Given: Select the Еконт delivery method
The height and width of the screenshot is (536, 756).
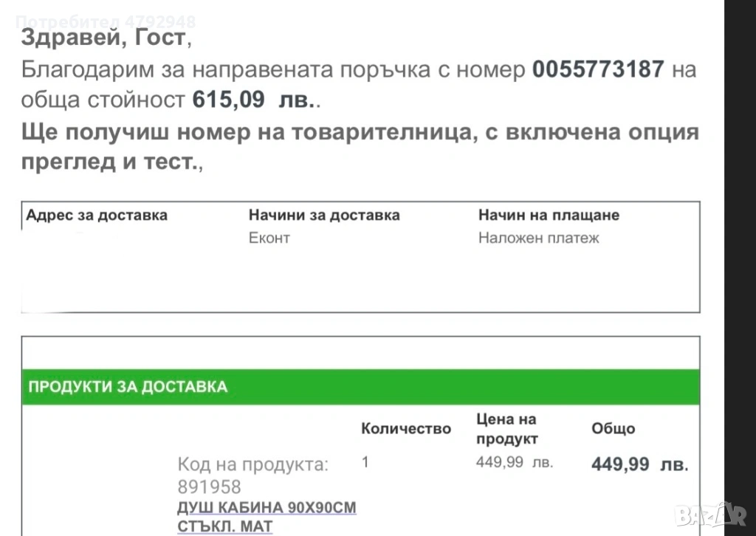Looking at the screenshot, I should (x=269, y=238).
